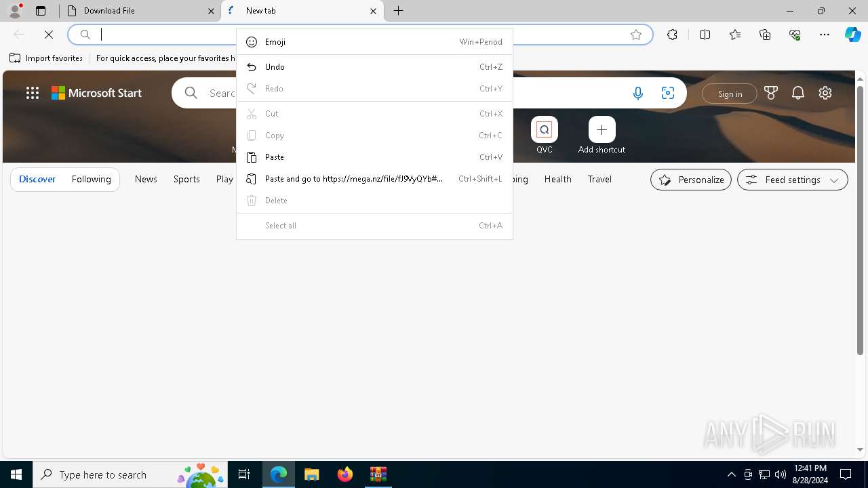868x488 pixels.
Task: Open Browser essentials icon
Action: click(x=795, y=35)
